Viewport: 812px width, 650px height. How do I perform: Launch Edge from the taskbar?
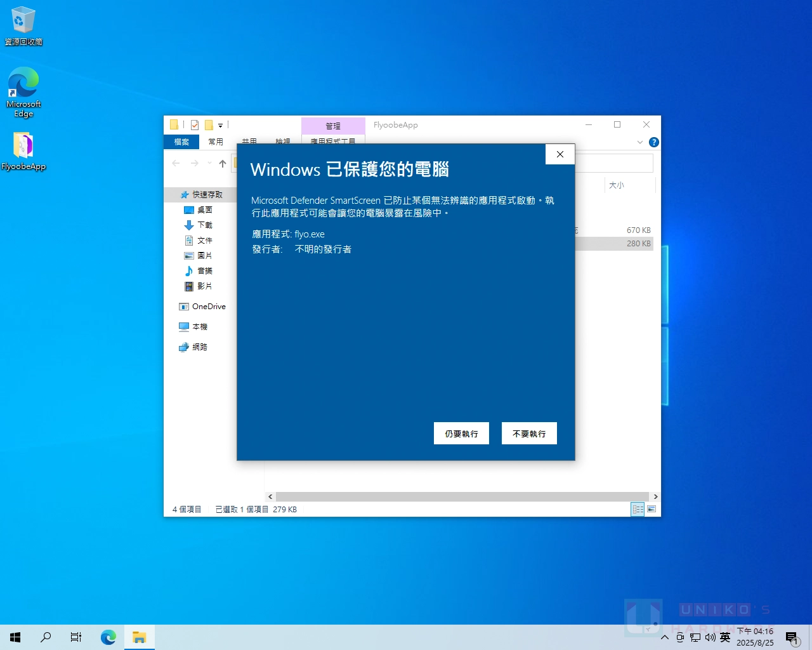pos(108,637)
